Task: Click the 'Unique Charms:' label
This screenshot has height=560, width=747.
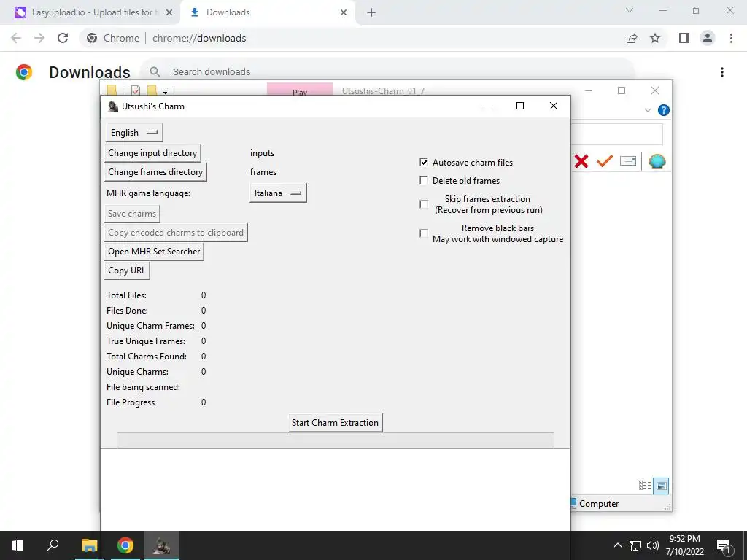Action: pos(137,372)
